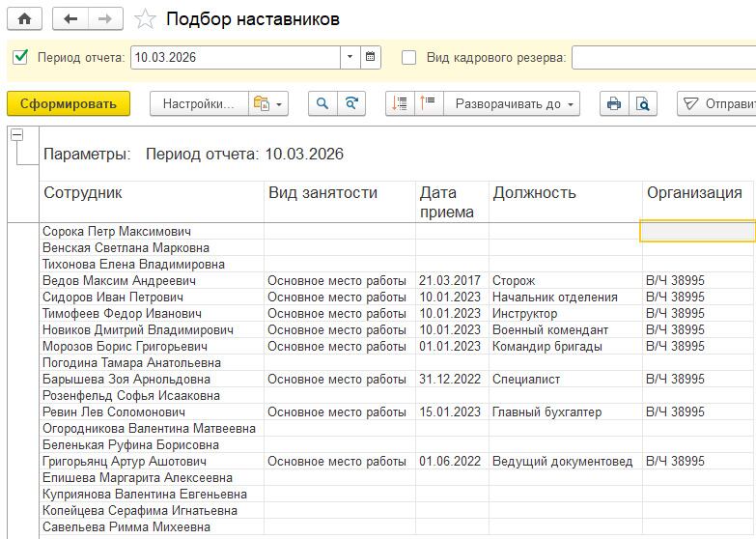756x539 pixels.
Task: Print the report with printer icon
Action: point(613,103)
